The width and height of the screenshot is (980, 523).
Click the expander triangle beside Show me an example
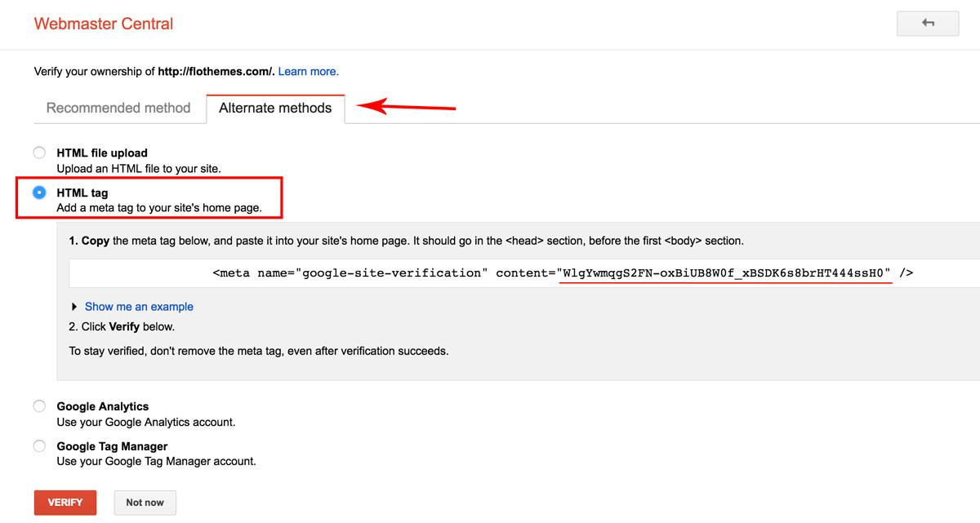74,306
